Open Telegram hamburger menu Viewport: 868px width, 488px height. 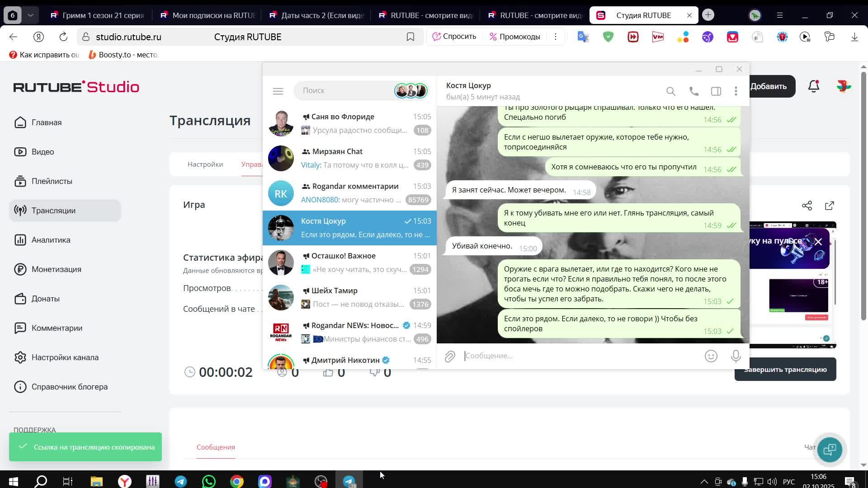pyautogui.click(x=278, y=91)
